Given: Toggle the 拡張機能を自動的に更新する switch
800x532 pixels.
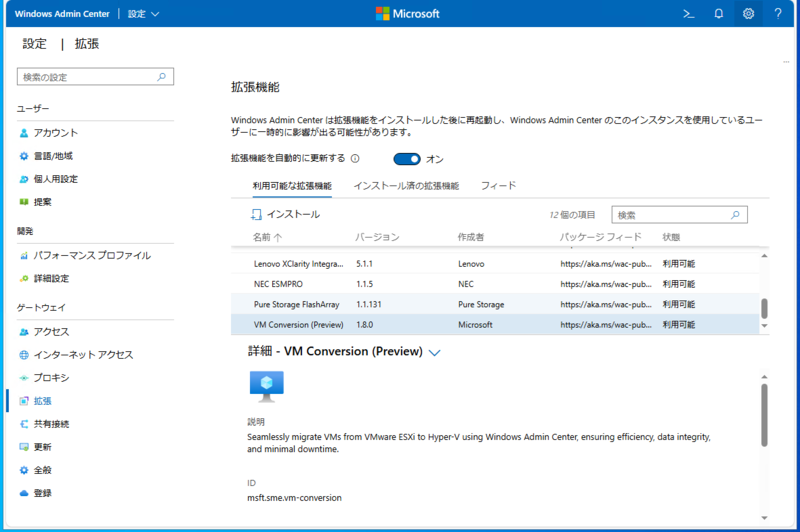Looking at the screenshot, I should pos(407,159).
